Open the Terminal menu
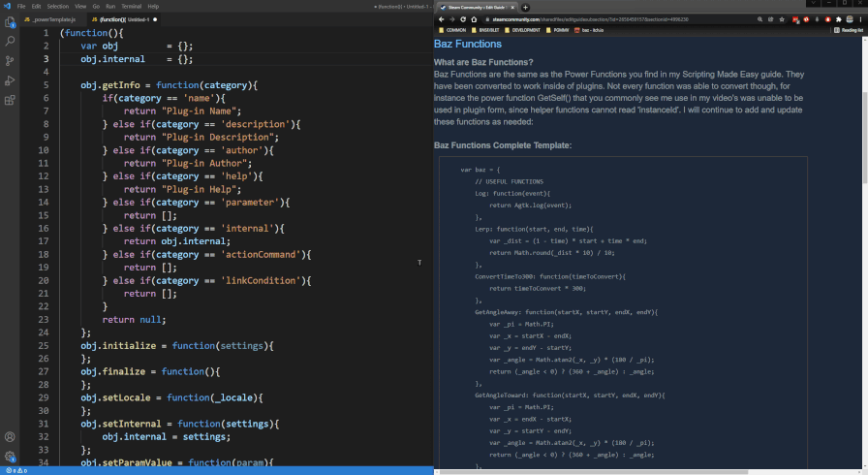Viewport: 868px width, 475px height. pos(131,6)
